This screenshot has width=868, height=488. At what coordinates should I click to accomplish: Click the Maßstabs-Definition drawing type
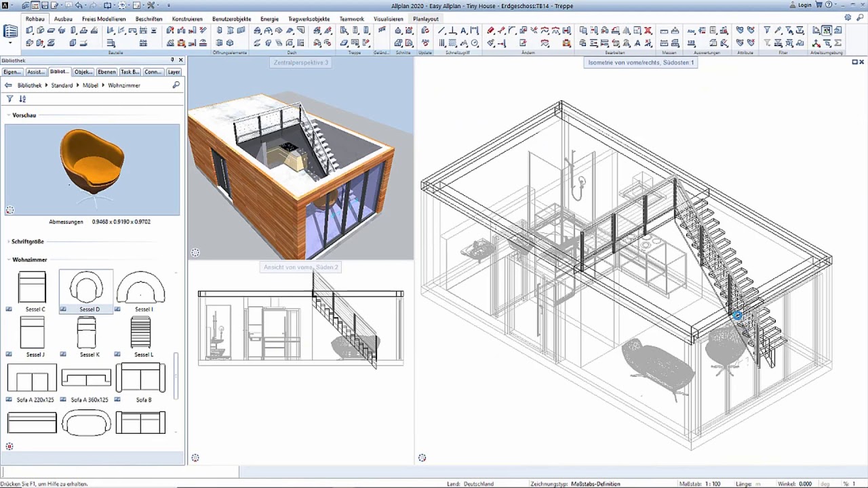coord(595,484)
